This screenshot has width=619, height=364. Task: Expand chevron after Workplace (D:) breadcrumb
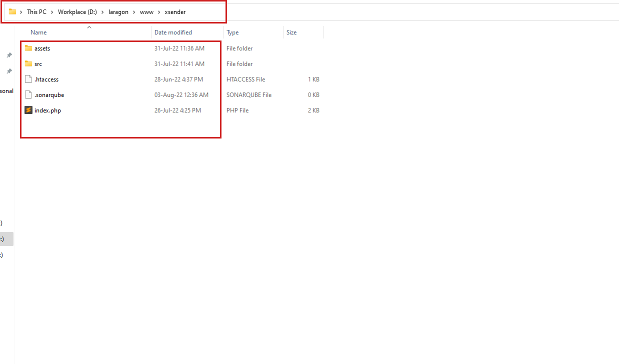[102, 12]
